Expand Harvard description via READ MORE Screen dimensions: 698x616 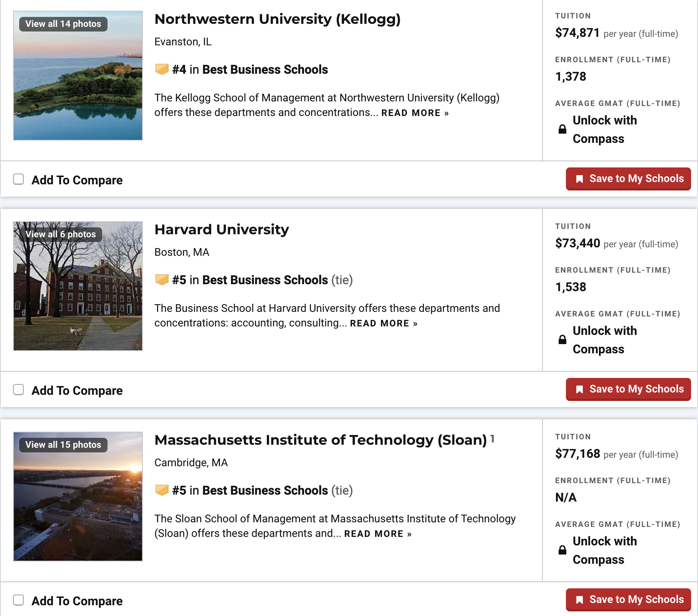click(x=383, y=323)
